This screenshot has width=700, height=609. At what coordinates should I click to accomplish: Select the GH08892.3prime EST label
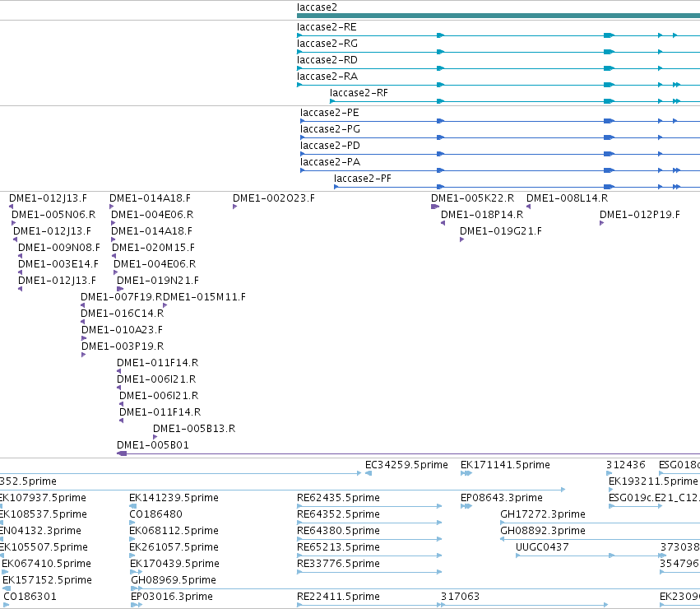(x=543, y=532)
